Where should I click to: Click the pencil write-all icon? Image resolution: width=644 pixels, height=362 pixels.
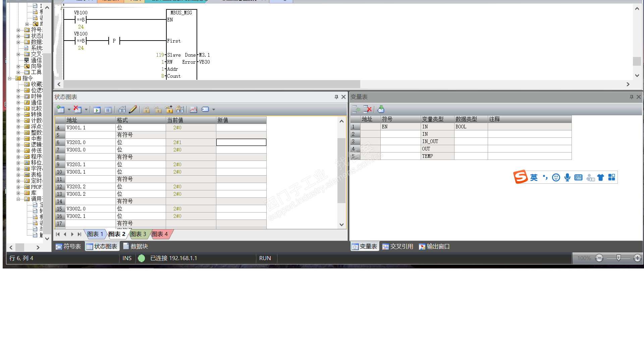[133, 109]
